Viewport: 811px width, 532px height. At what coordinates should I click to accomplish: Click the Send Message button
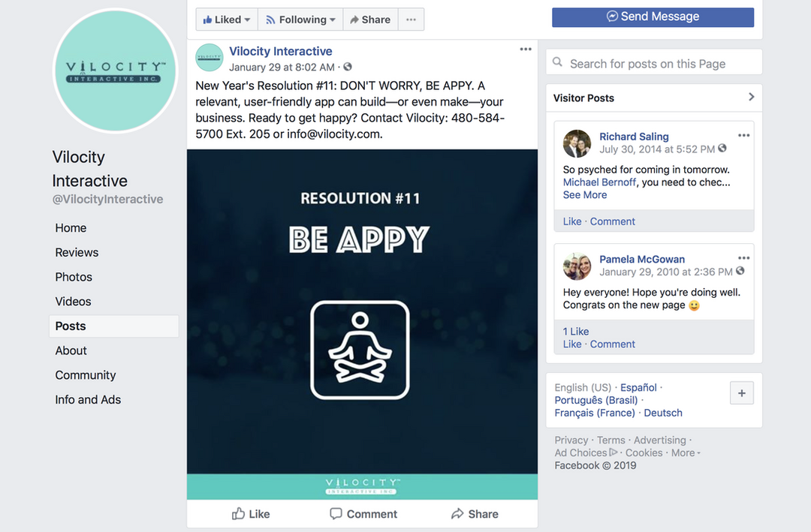[653, 17]
